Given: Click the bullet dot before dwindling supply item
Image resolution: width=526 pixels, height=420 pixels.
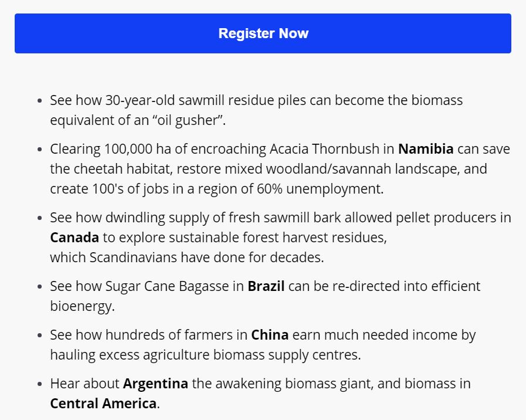Looking at the screenshot, I should click(40, 218).
